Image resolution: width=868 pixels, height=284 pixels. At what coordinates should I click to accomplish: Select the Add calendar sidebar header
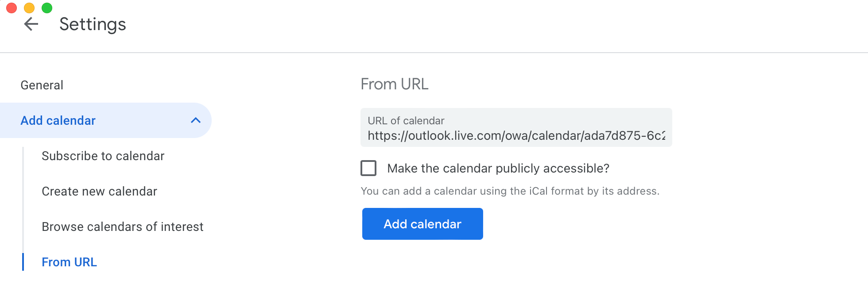tap(105, 120)
